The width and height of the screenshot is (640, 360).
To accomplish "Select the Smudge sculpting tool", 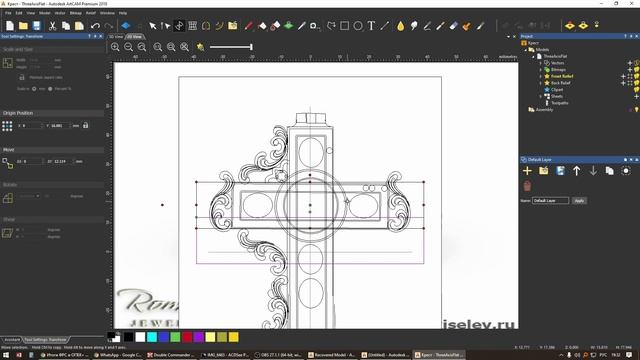I will point(414,26).
